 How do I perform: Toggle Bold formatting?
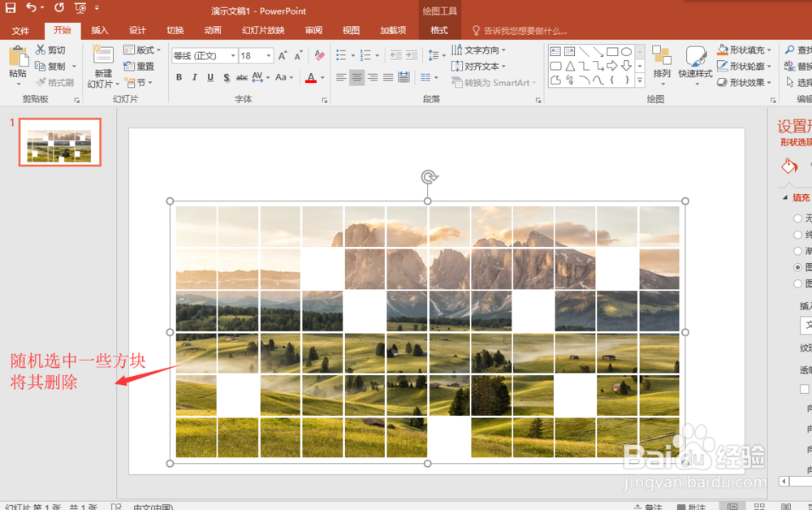[x=179, y=77]
